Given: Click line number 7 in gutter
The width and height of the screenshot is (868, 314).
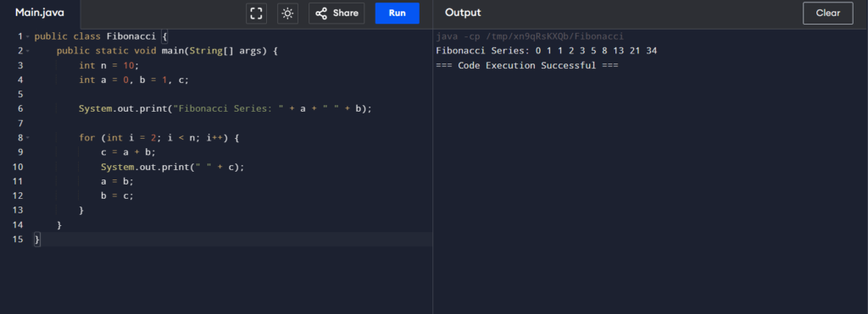Looking at the screenshot, I should 20,124.
